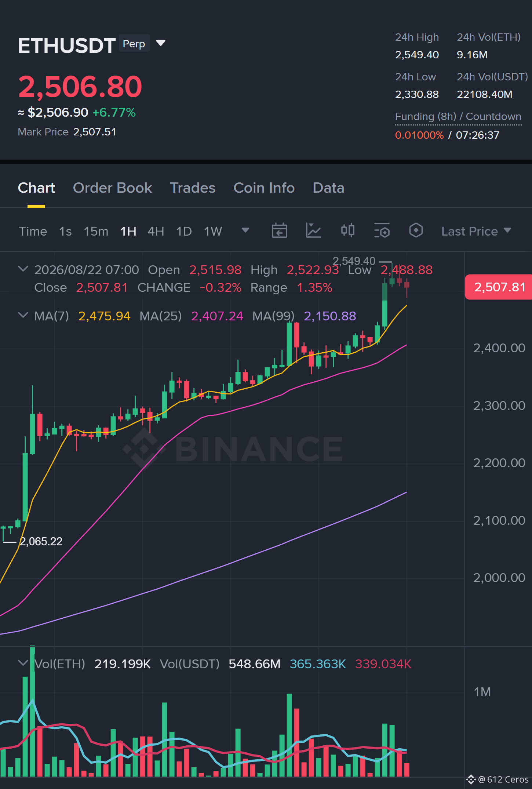Tap the MA(25) value 2,407.24
Image resolution: width=532 pixels, height=789 pixels.
tap(217, 316)
